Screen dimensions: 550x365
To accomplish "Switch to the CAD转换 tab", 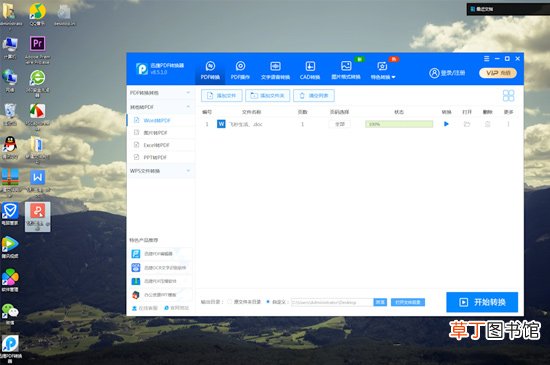I will 310,70.
